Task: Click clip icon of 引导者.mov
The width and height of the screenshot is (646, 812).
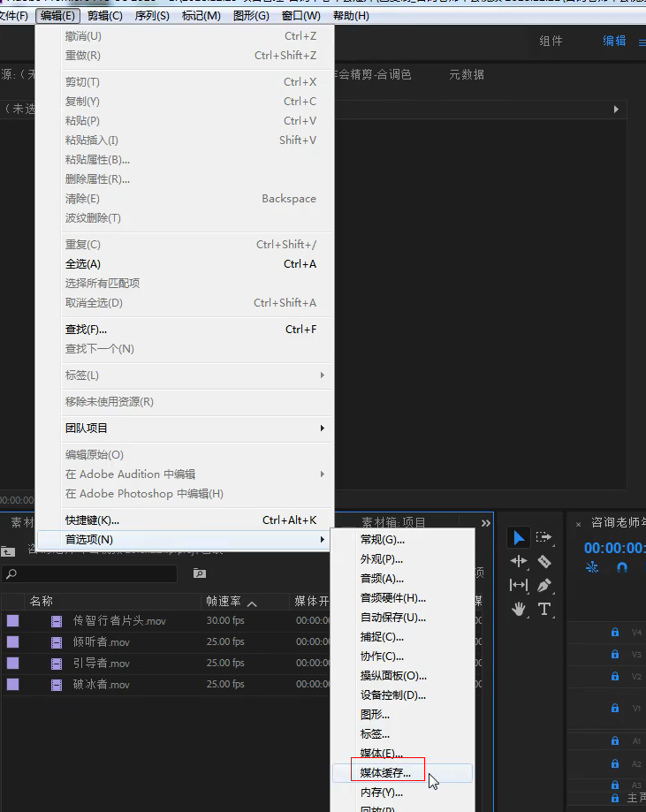Action: pos(57,664)
